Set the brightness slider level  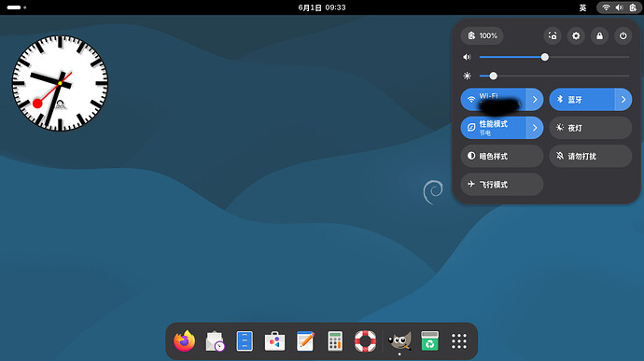(x=554, y=76)
